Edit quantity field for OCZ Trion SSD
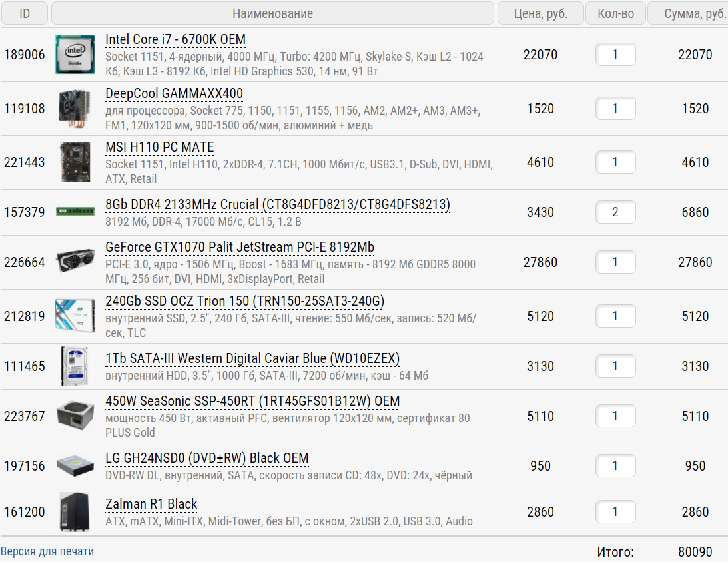Screen dimensions: 728x562 click(615, 316)
